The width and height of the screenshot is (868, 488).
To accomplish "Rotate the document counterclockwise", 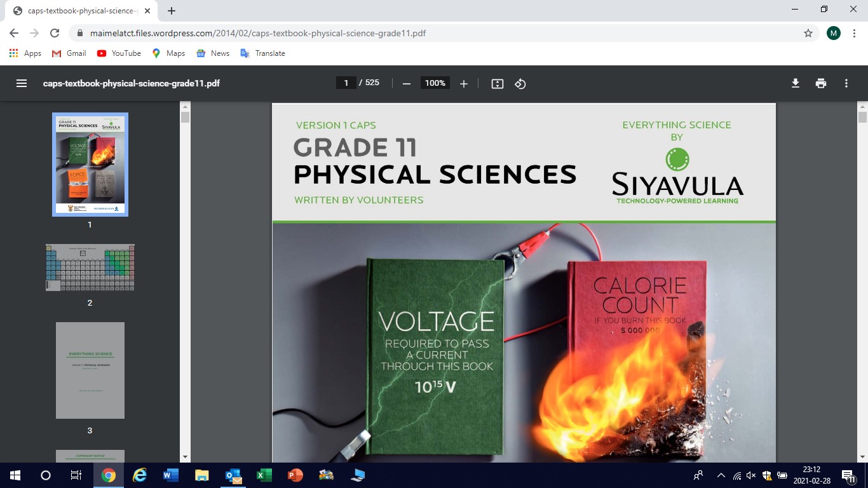I will tap(520, 83).
